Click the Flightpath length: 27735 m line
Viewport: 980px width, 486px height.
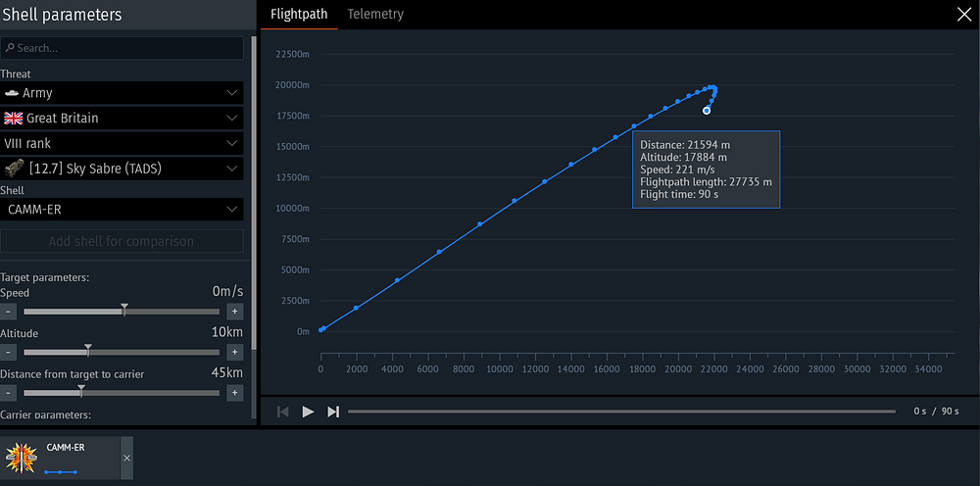[707, 182]
